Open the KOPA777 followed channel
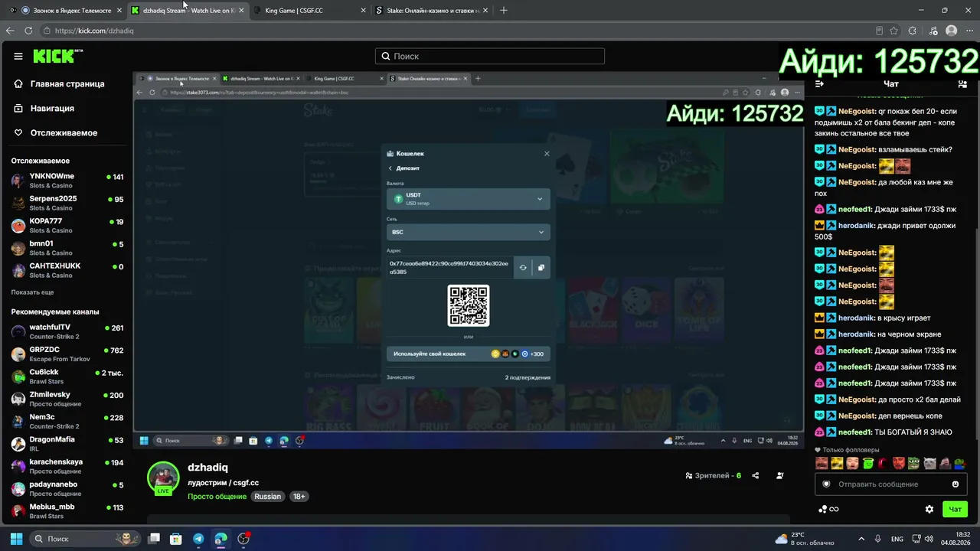980x551 pixels. (67, 225)
